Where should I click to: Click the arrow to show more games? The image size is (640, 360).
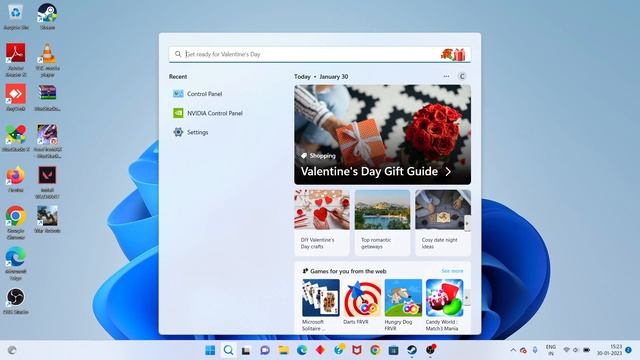(x=467, y=298)
